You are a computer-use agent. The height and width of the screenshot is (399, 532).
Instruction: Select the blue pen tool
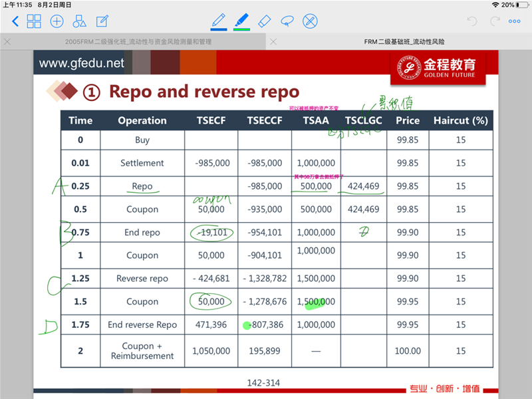pos(218,19)
